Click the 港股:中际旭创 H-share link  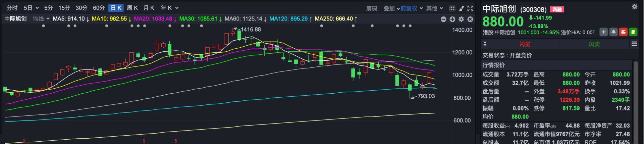point(499,33)
